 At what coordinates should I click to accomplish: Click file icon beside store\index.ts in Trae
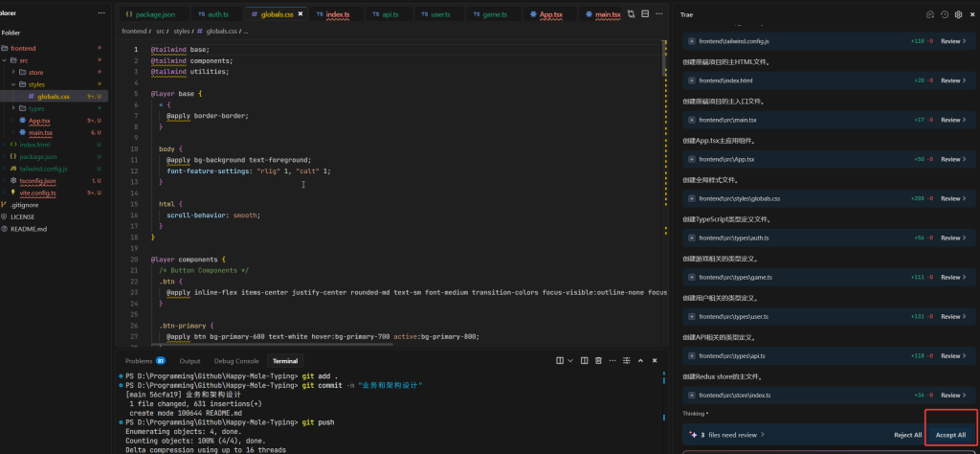pyautogui.click(x=691, y=396)
